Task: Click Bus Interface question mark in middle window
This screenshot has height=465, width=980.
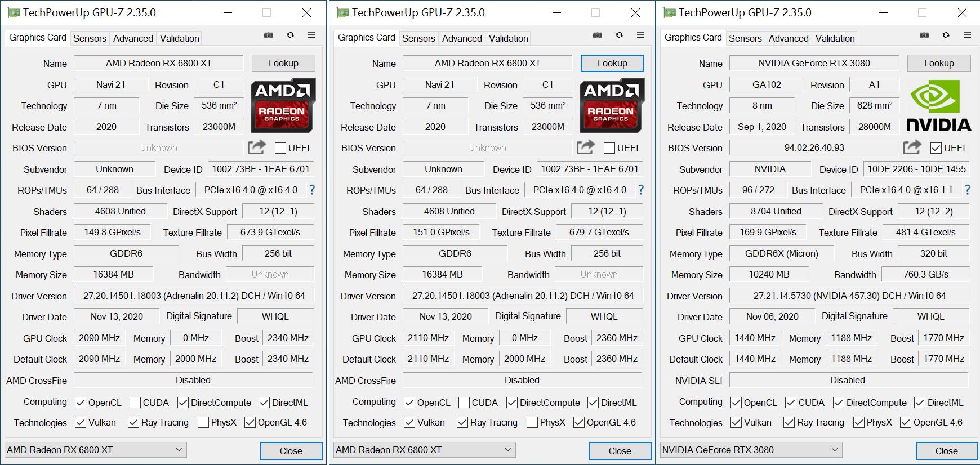Action: pos(641,190)
